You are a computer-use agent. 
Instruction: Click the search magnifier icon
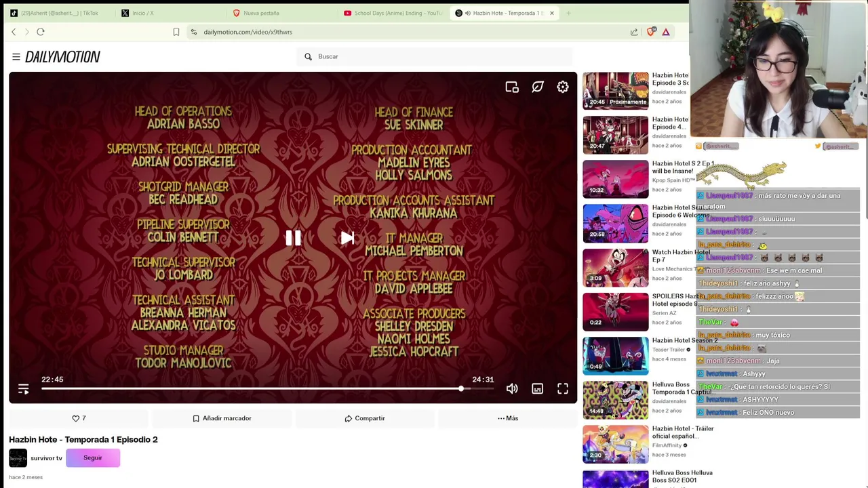pos(308,57)
